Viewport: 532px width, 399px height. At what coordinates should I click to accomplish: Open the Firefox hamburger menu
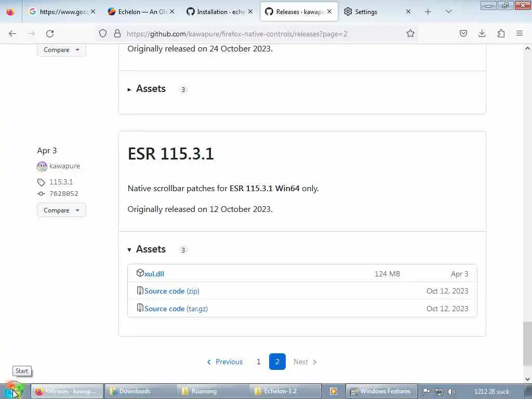coord(520,33)
